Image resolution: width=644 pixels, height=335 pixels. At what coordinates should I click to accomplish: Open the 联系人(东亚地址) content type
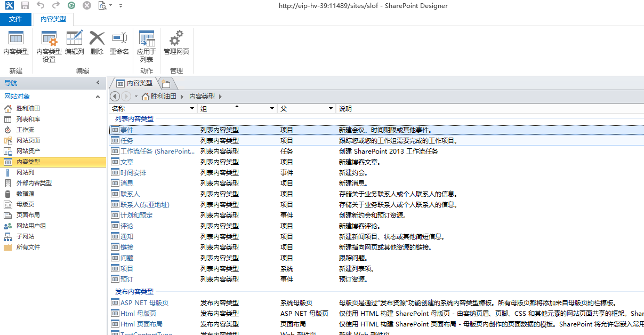coord(145,204)
